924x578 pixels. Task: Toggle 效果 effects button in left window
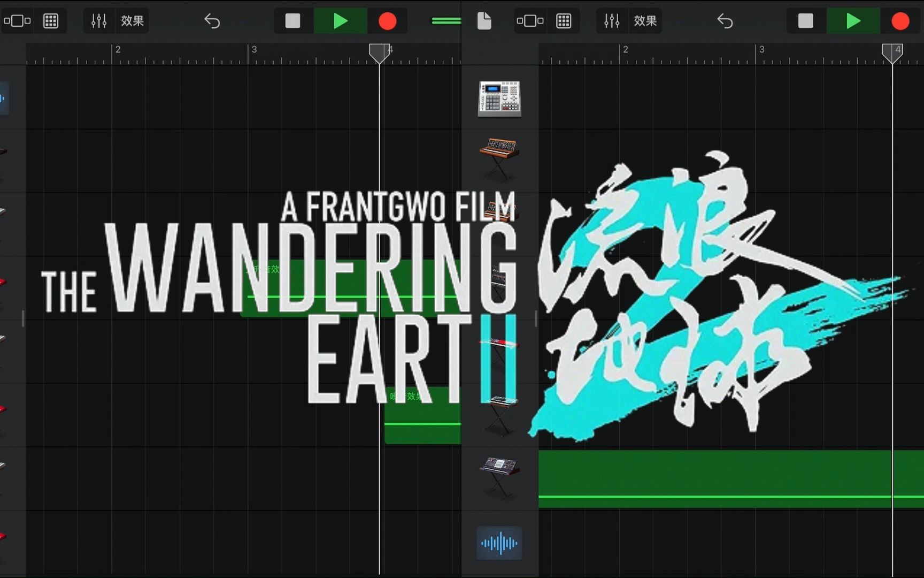[132, 21]
